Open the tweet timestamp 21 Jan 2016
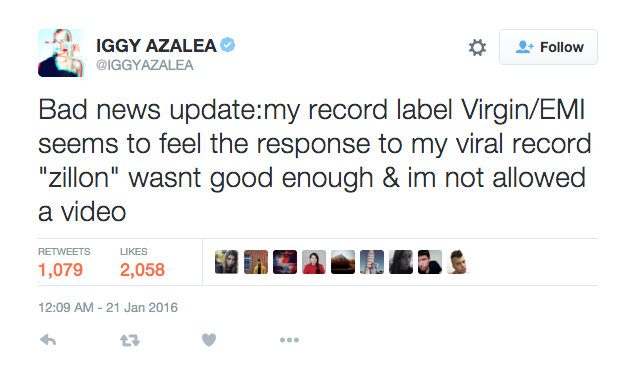634x378 pixels. pos(108,307)
